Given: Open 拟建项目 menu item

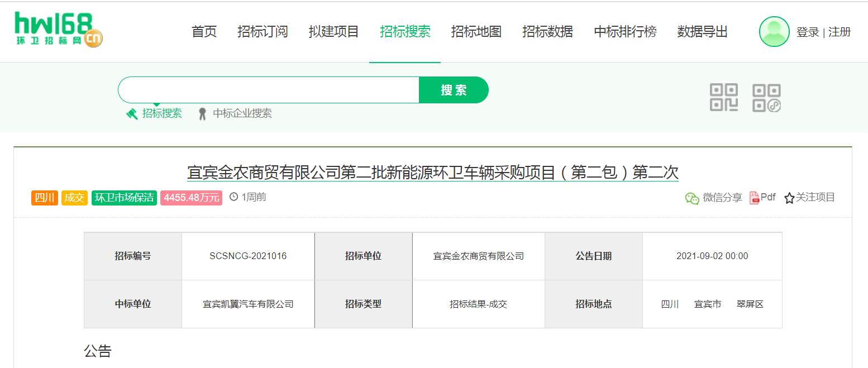Looking at the screenshot, I should (334, 32).
